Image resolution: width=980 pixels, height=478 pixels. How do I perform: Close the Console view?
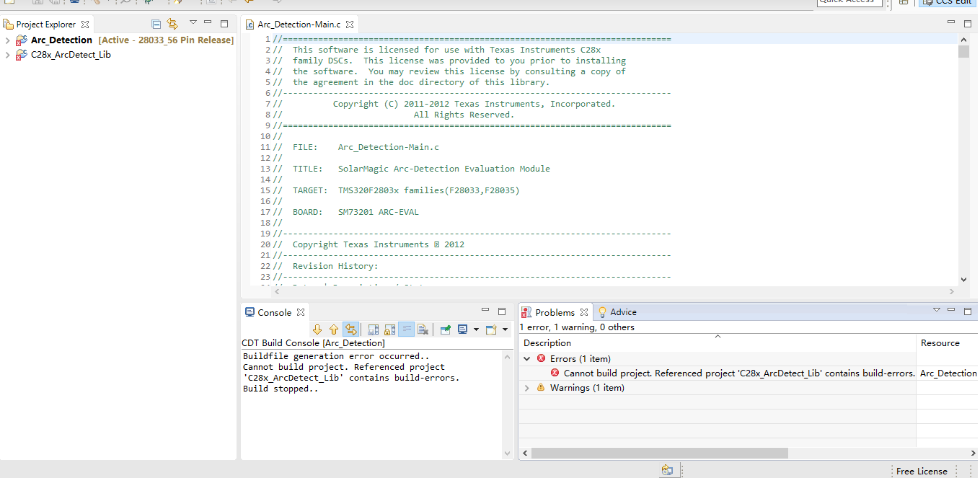tap(301, 312)
